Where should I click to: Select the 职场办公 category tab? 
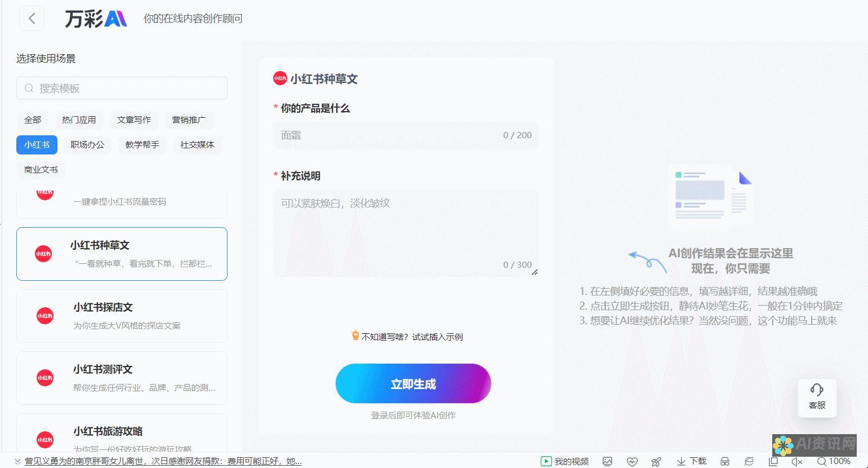coord(87,144)
